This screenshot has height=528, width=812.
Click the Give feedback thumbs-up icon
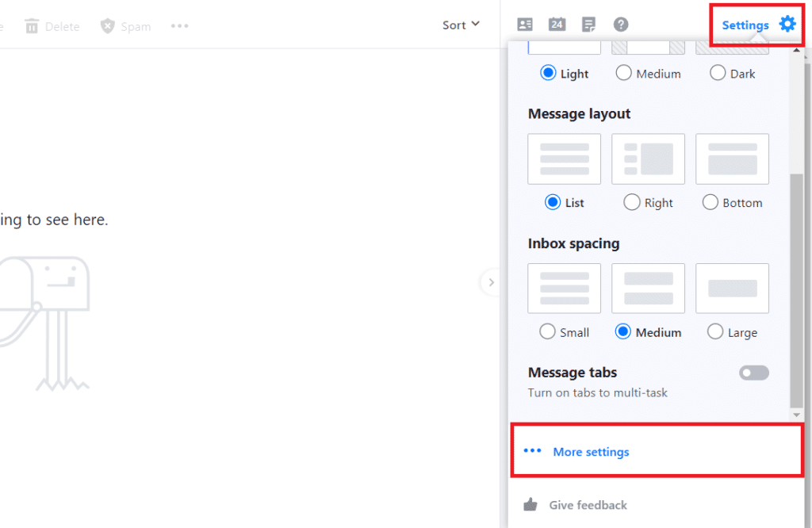point(530,504)
